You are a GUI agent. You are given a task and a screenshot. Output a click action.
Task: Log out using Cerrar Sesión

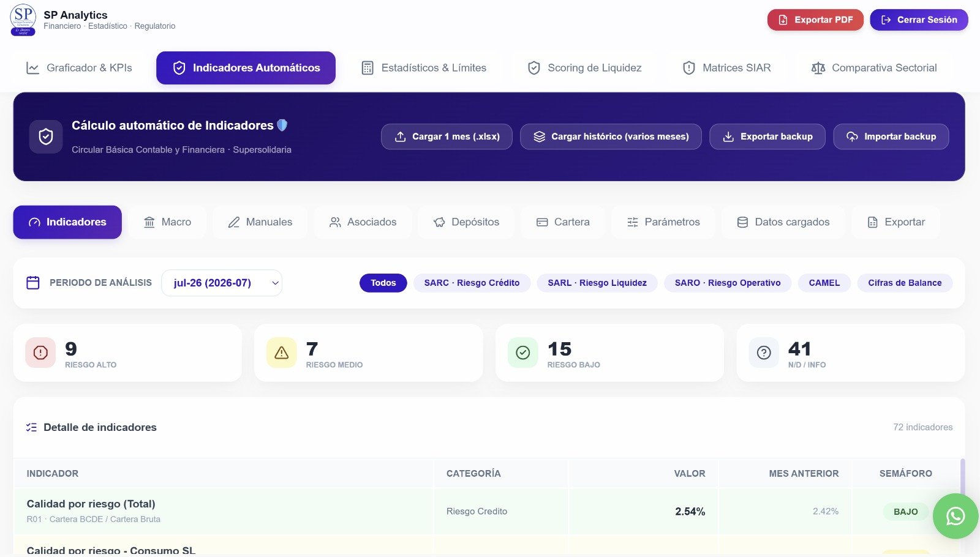[919, 20]
